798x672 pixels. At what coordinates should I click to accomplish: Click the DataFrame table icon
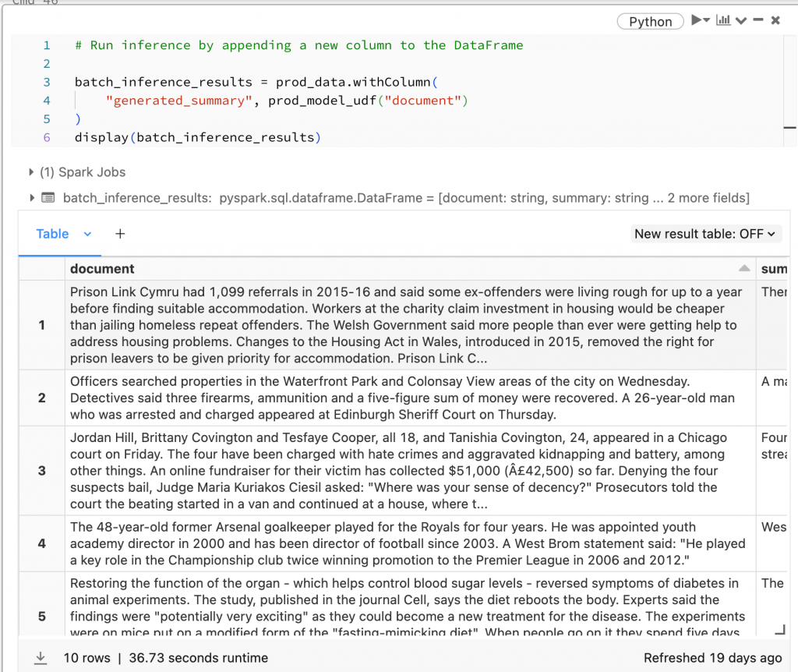(x=48, y=197)
